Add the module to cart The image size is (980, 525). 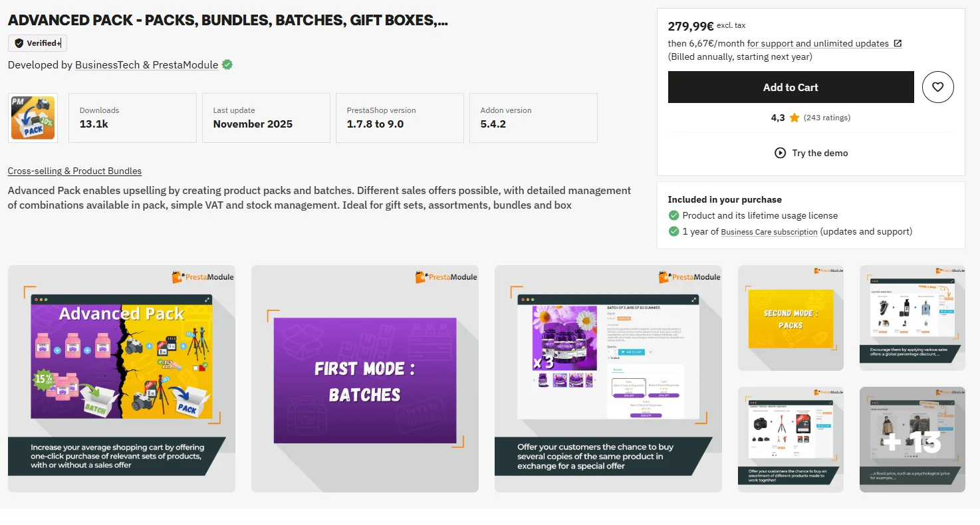click(x=791, y=87)
